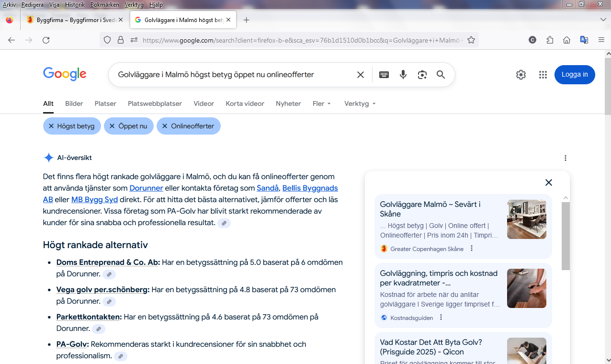Expand the Verktyg search tools dropdown
This screenshot has width=611, height=364.
(360, 103)
